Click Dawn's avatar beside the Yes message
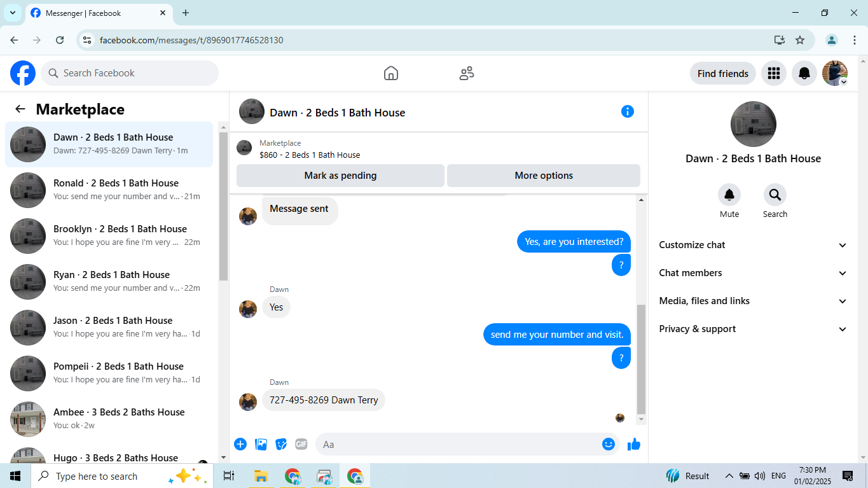Screen dimensions: 868x488 click(x=248, y=309)
